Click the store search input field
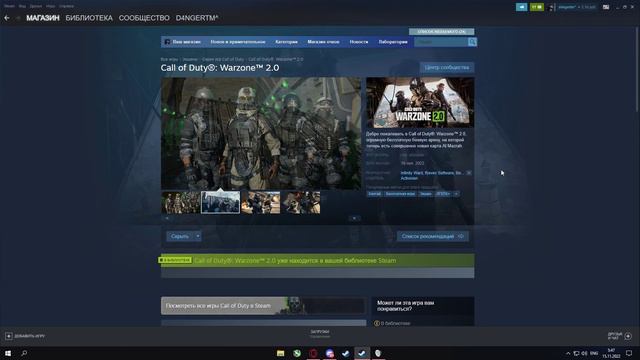The height and width of the screenshot is (360, 640). click(x=441, y=42)
